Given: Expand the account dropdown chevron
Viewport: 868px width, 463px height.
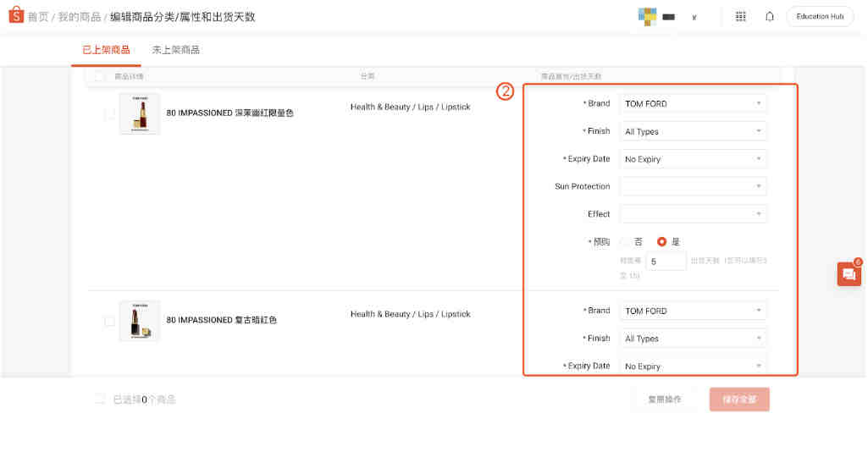Looking at the screenshot, I should 694,17.
